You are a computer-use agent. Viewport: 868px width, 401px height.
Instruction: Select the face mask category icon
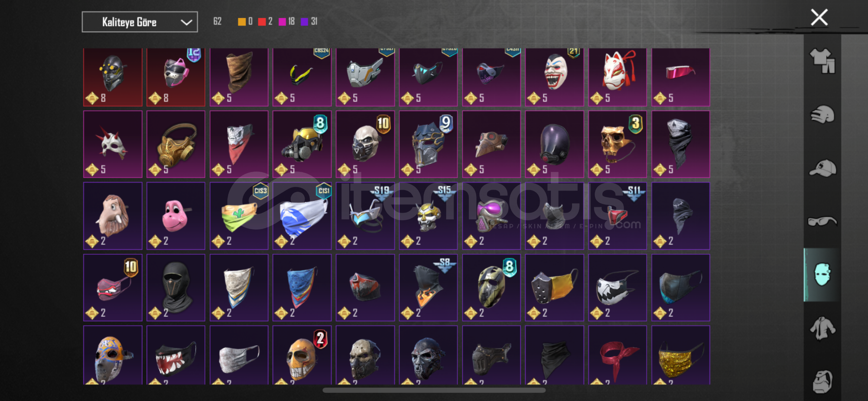pos(822,274)
